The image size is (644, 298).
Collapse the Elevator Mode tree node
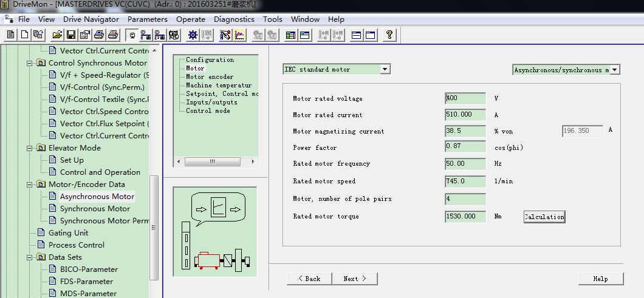pyautogui.click(x=29, y=148)
